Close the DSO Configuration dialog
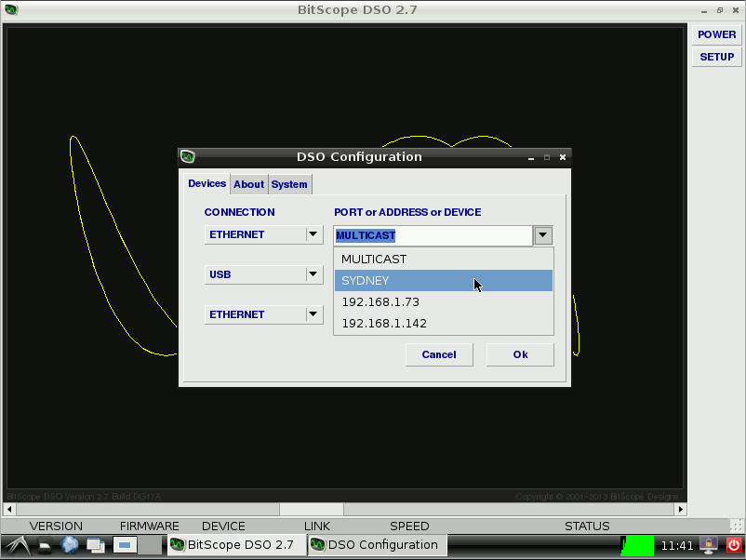 coord(563,157)
